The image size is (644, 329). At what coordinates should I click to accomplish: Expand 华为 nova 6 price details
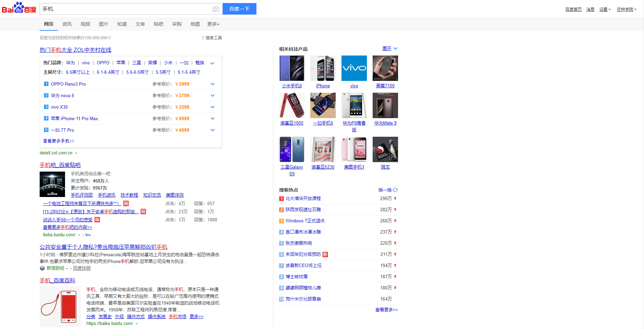point(212,95)
